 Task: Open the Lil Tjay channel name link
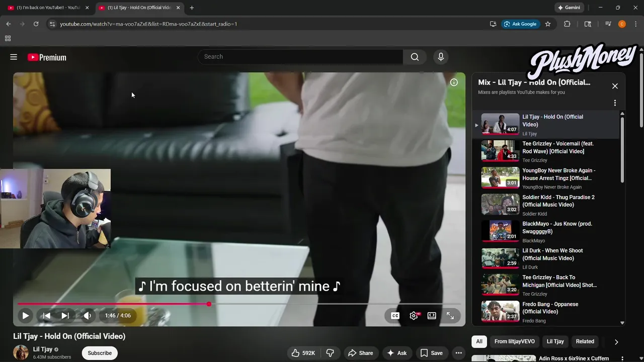pos(43,349)
